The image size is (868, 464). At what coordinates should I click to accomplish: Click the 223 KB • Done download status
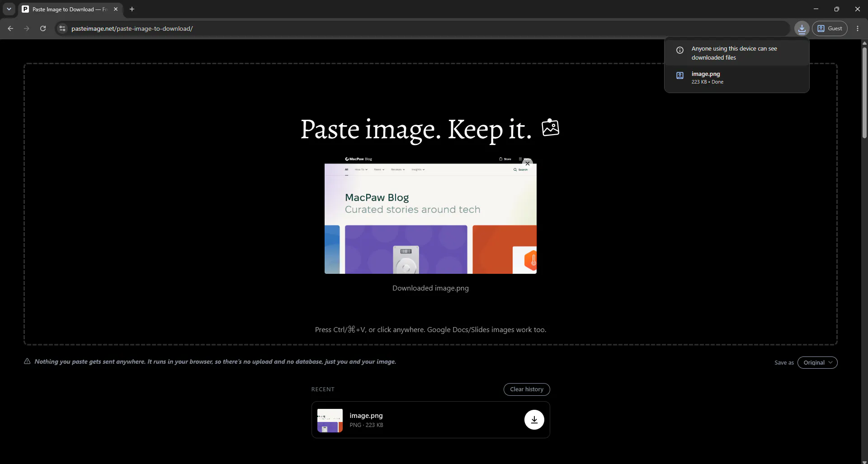[x=708, y=82]
